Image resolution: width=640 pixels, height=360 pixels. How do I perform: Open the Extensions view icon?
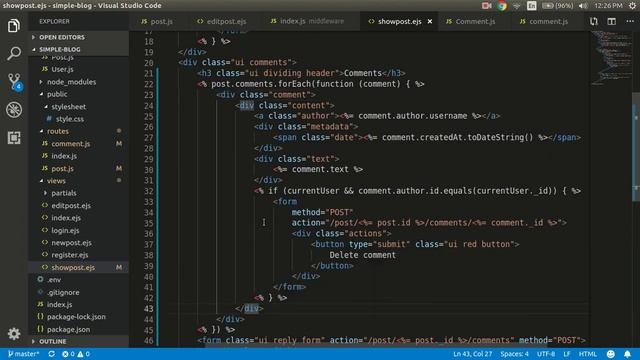[14, 138]
